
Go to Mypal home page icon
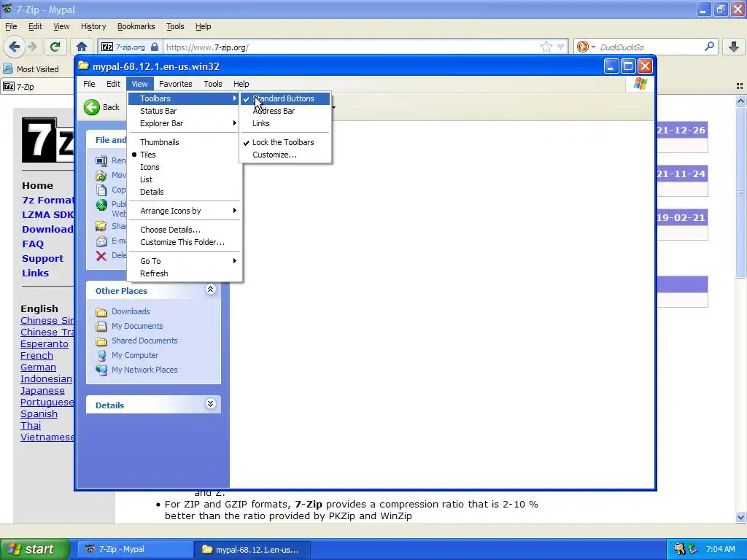coord(82,47)
